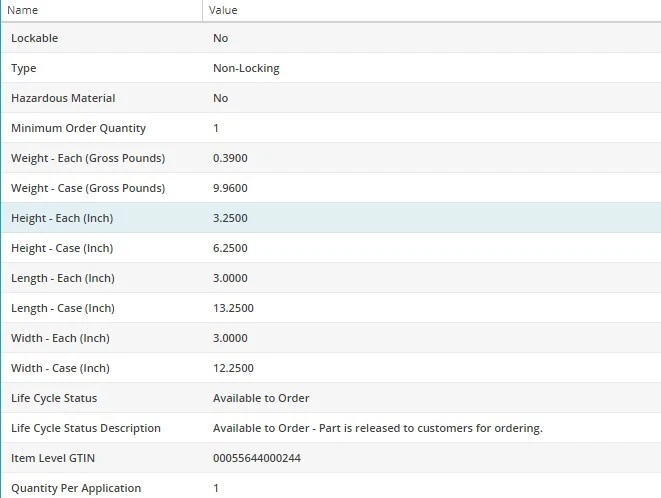Click the part released for ordering description text
Image resolution: width=661 pixels, height=498 pixels.
pos(377,428)
